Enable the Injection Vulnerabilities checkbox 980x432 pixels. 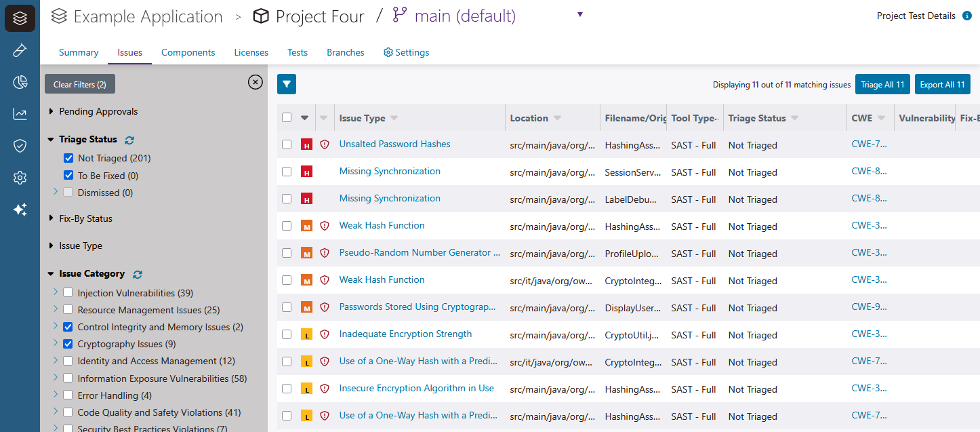(x=68, y=293)
